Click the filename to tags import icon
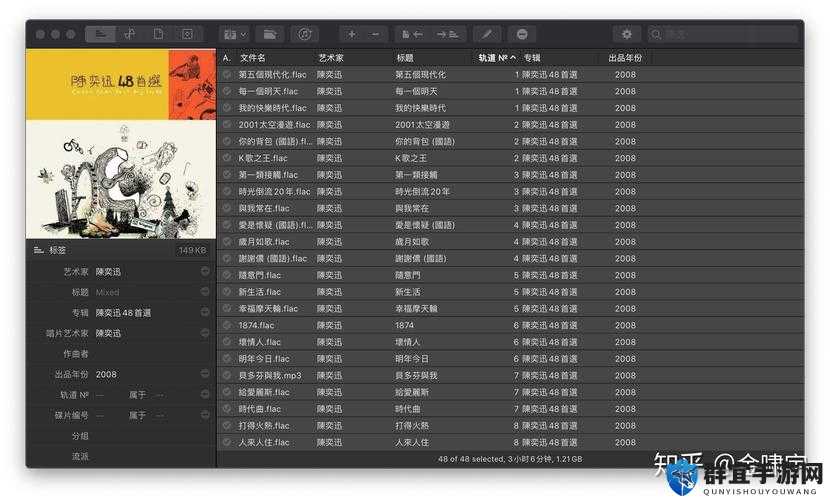The width and height of the screenshot is (830, 500). coord(412,34)
